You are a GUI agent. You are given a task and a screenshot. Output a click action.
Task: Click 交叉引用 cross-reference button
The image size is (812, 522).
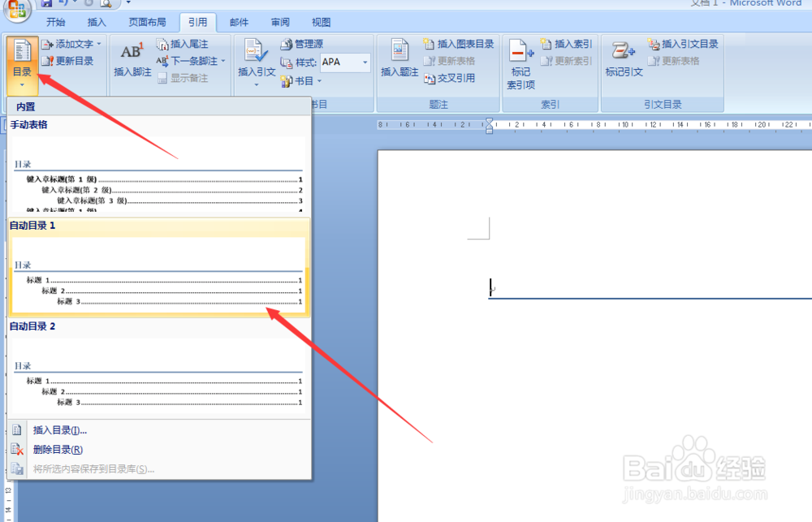pos(450,78)
